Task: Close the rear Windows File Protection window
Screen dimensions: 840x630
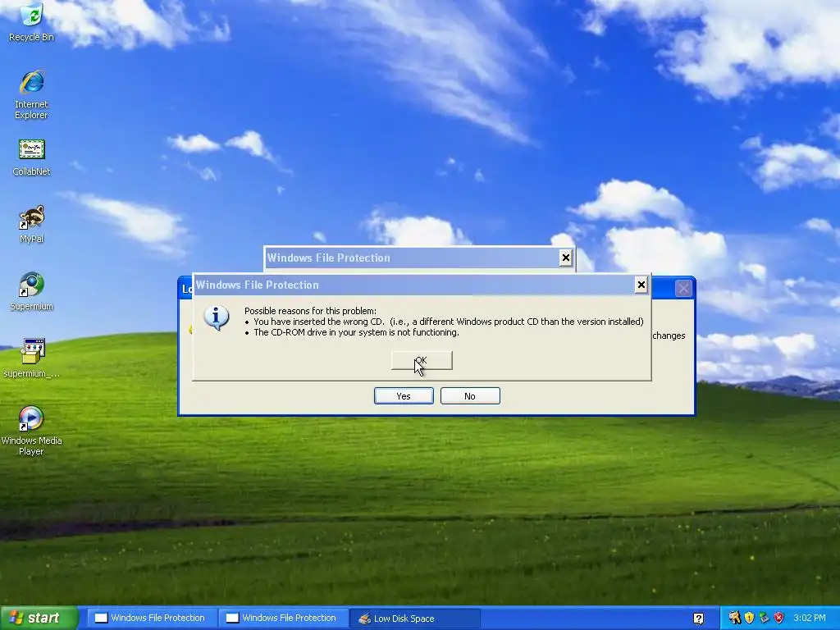Action: pos(566,258)
